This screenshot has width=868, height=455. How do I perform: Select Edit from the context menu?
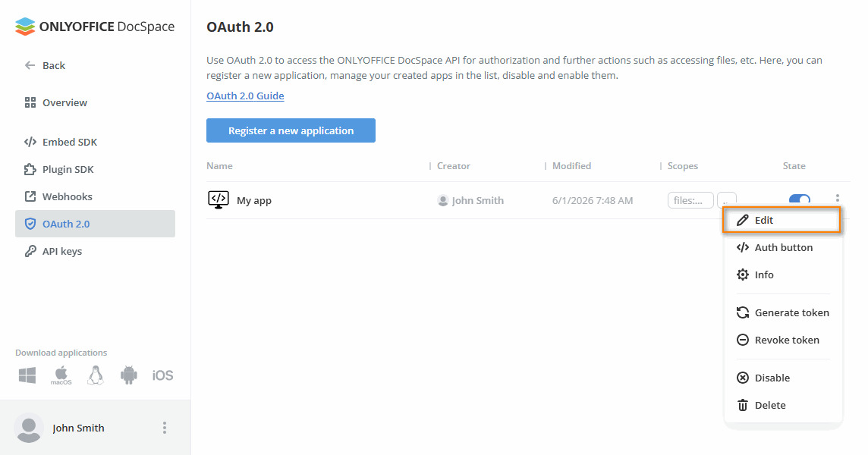pyautogui.click(x=782, y=221)
